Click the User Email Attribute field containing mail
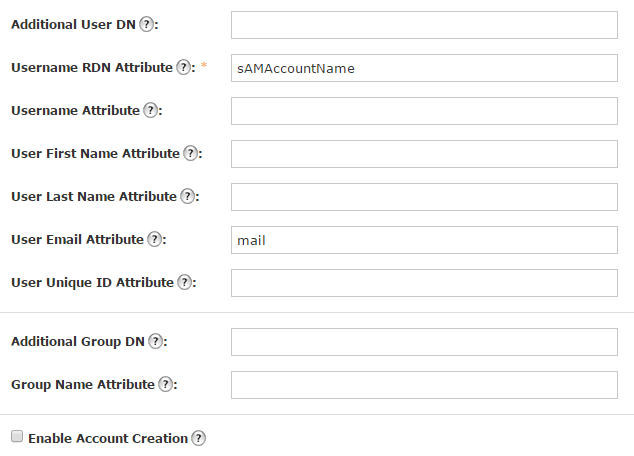Screen dimensions: 634x456 424,240
